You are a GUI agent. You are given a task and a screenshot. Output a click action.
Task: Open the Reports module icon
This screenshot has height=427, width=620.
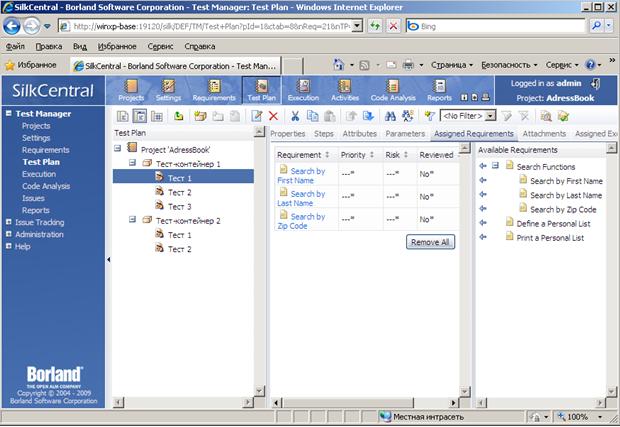point(439,90)
